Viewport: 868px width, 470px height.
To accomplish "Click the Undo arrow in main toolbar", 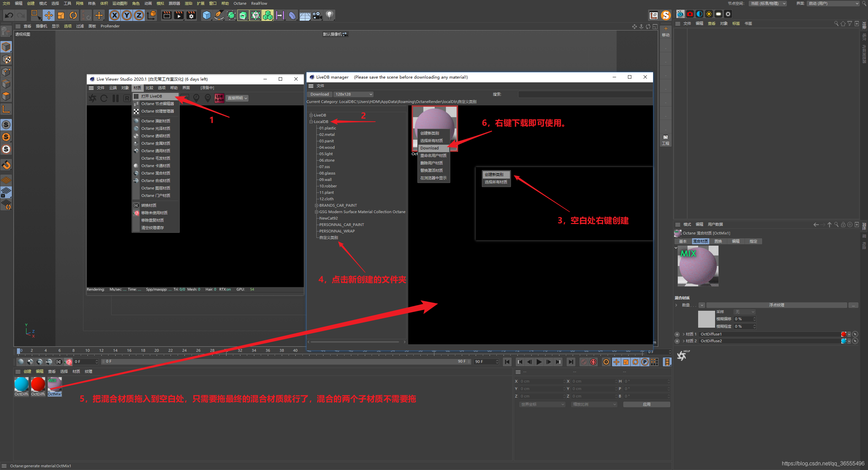I will click(9, 15).
